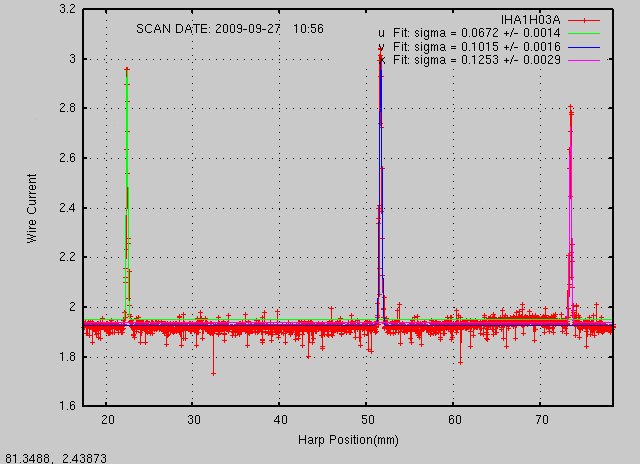Click the blue legend line sample

[x=584, y=47]
